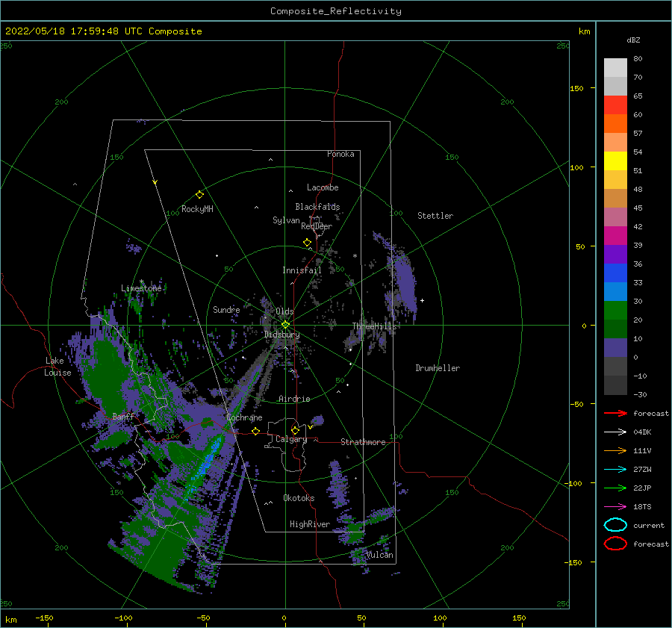Screen dimensions: 672x628
Task: Click the ThreeHills label
Action: 374,326
